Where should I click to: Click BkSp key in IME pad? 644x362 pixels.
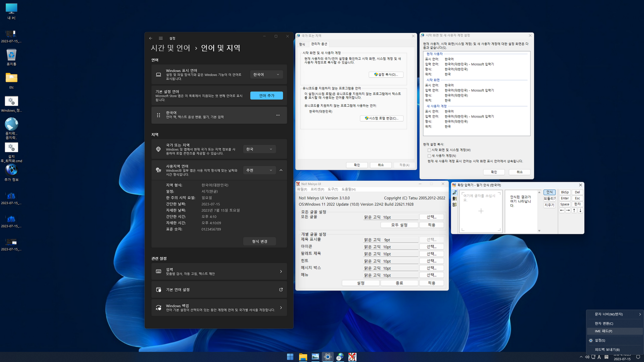(x=565, y=192)
